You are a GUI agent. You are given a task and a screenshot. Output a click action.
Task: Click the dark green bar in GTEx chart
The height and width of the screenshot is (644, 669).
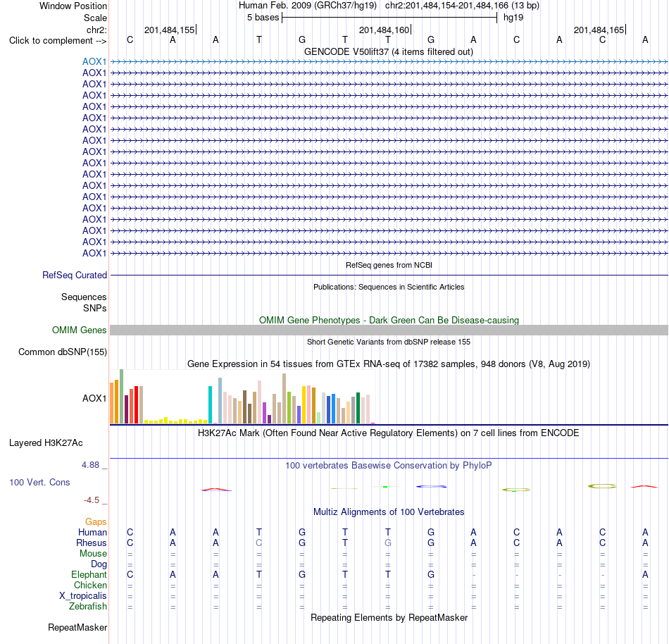tap(358, 408)
